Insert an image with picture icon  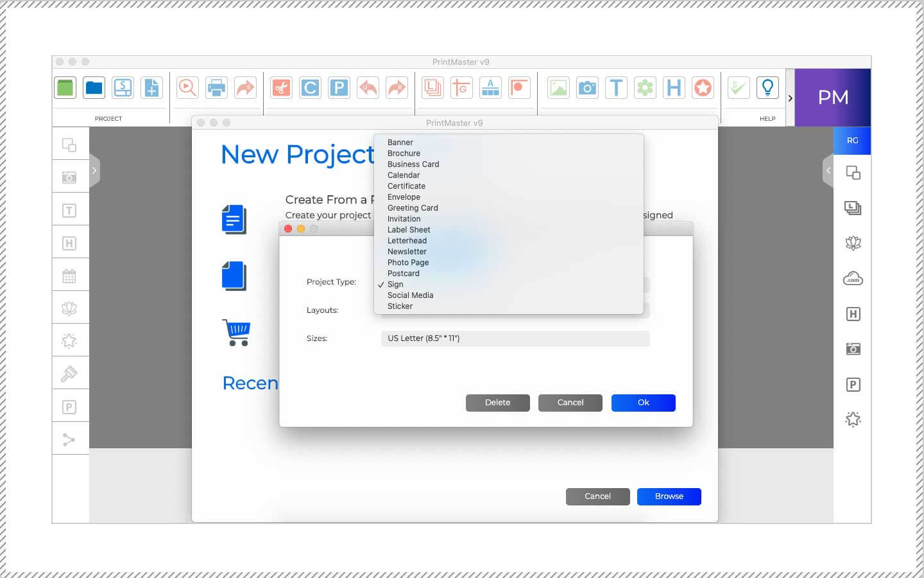pos(558,87)
